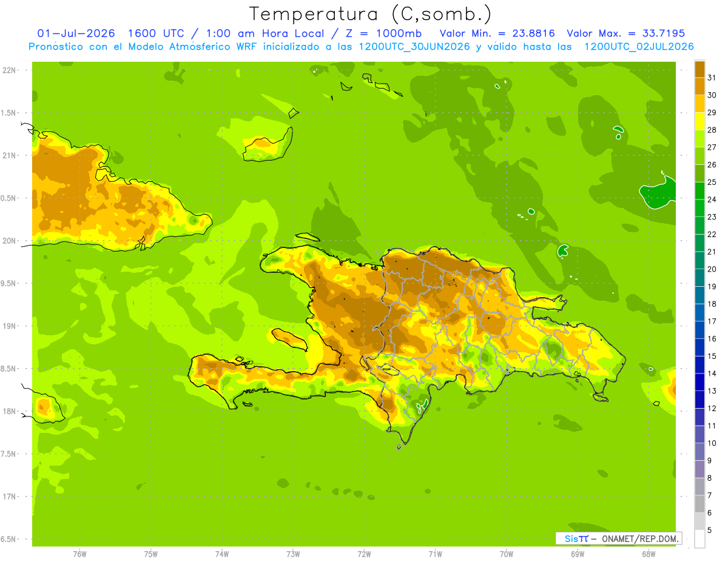Click the '68W' longitude label

pos(649,554)
